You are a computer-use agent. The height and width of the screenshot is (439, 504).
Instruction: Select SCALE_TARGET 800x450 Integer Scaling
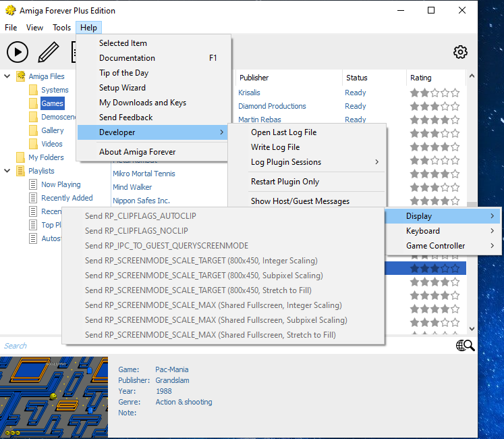(x=223, y=261)
